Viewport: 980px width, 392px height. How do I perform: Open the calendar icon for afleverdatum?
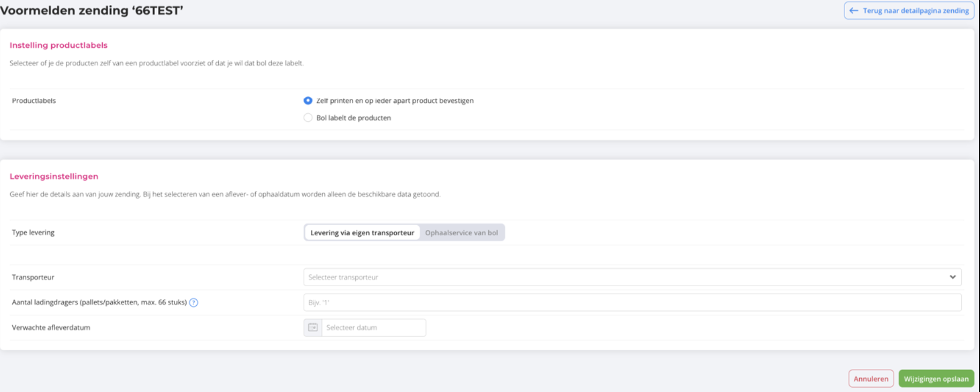point(313,328)
